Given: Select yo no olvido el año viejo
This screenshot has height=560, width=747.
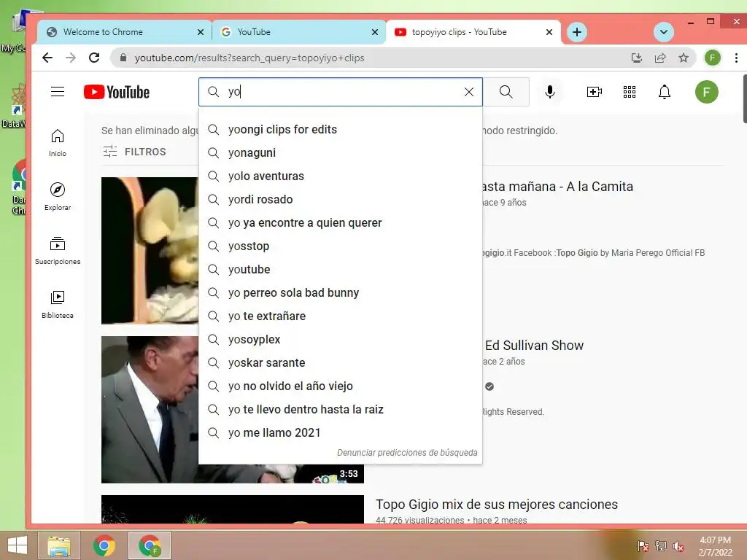Looking at the screenshot, I should [x=340, y=386].
